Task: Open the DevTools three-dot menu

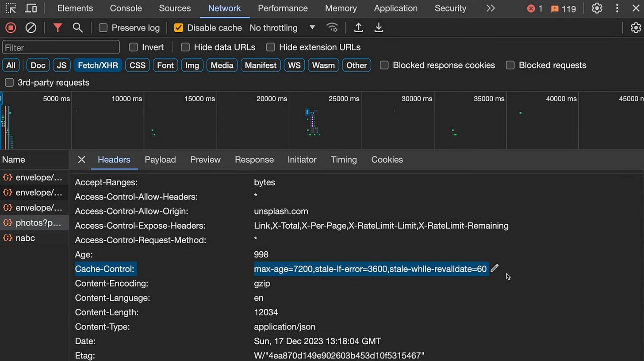Action: [x=617, y=8]
